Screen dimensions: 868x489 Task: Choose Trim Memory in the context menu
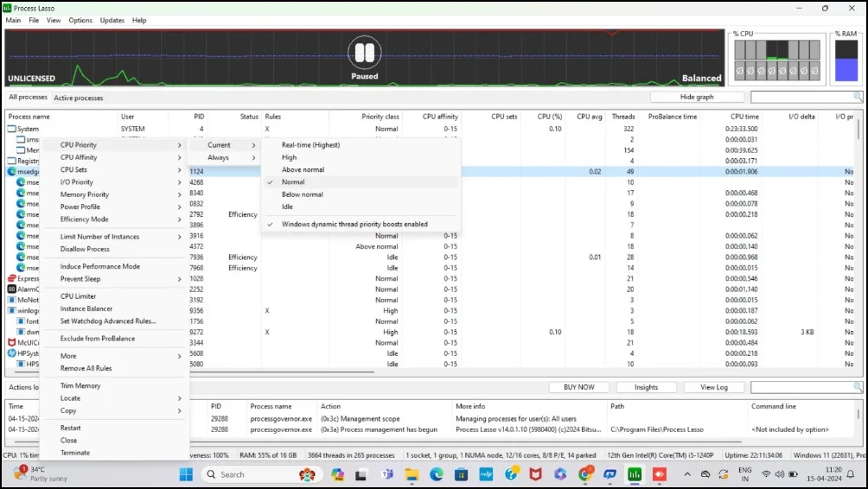(x=115, y=385)
